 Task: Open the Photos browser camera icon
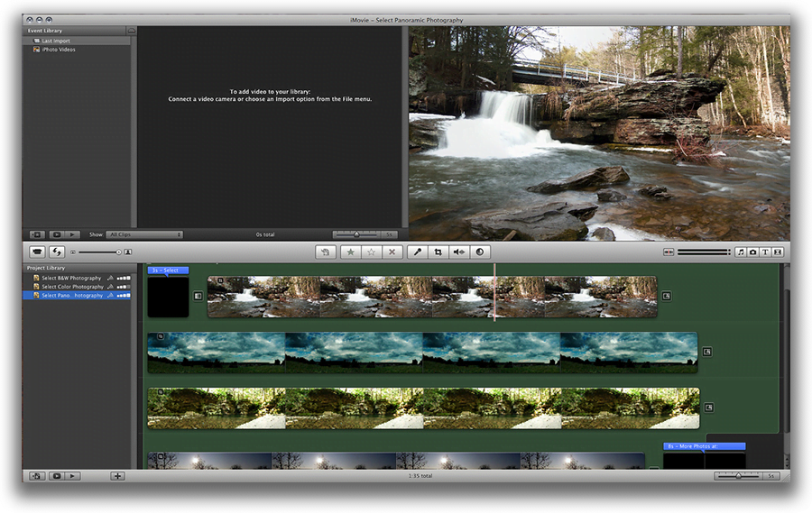[753, 252]
